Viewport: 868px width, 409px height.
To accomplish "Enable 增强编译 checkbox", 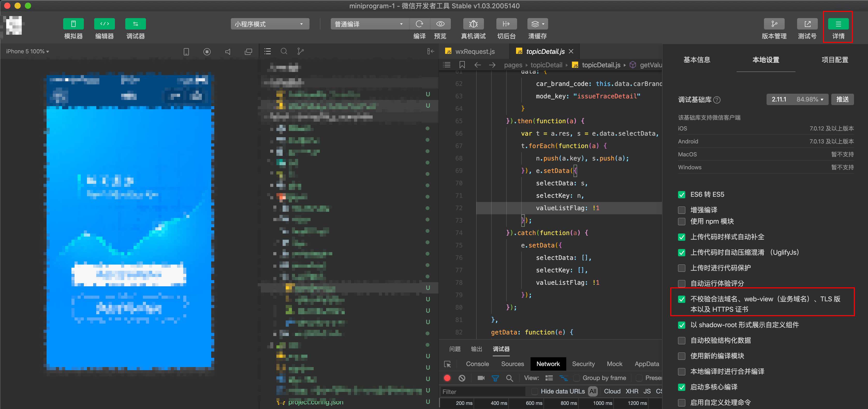I will (681, 210).
